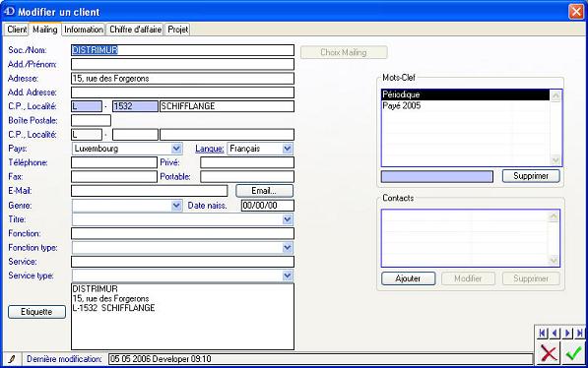Click the Add. Adresse input field
This screenshot has height=368, width=588.
click(x=182, y=92)
